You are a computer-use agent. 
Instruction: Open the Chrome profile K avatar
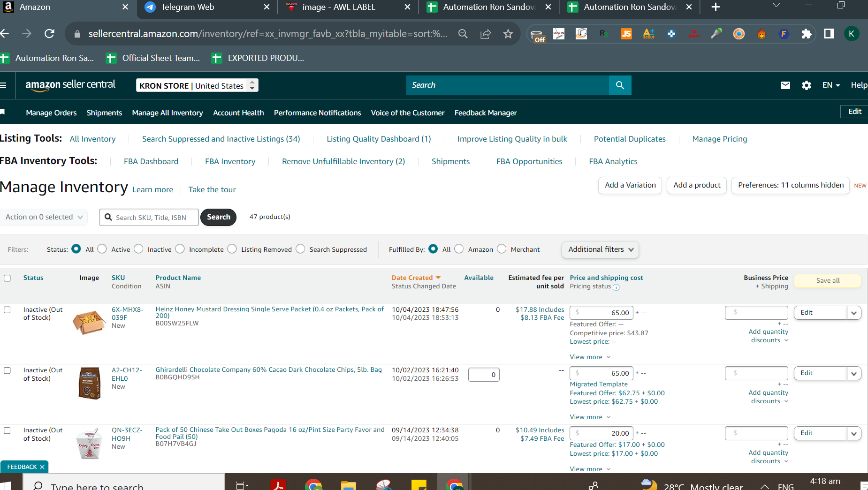coord(852,34)
